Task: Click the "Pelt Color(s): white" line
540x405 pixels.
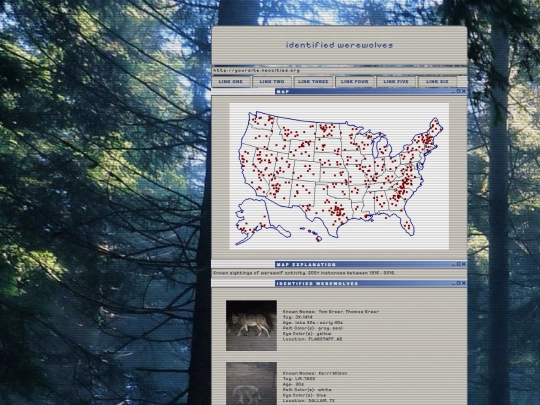Action: (307, 390)
